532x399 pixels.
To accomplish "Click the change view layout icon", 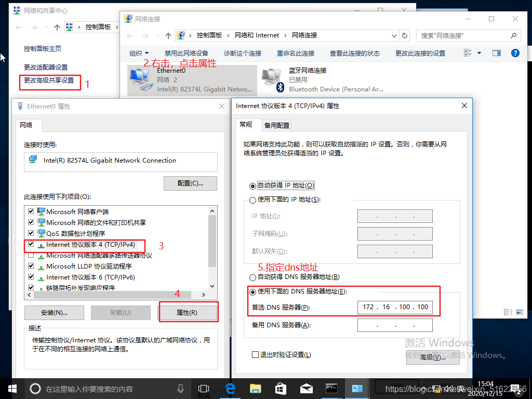I will [468, 53].
